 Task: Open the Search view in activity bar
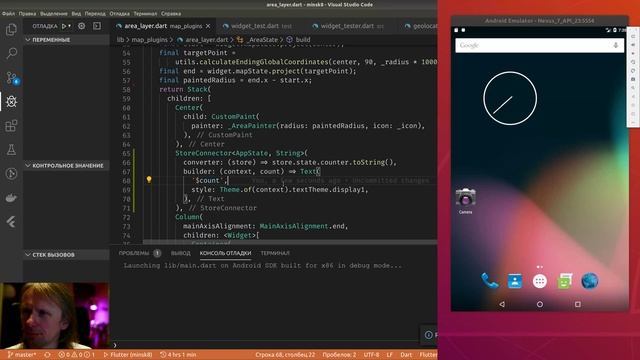click(x=11, y=53)
